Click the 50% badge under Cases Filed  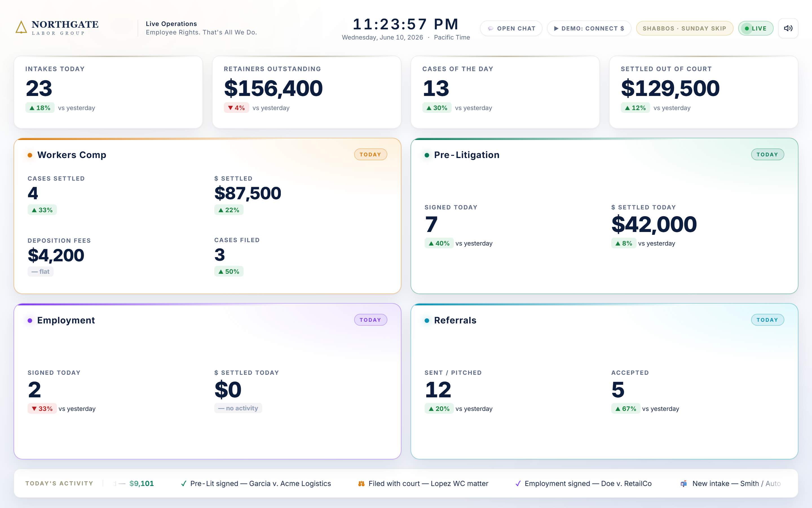tap(229, 271)
